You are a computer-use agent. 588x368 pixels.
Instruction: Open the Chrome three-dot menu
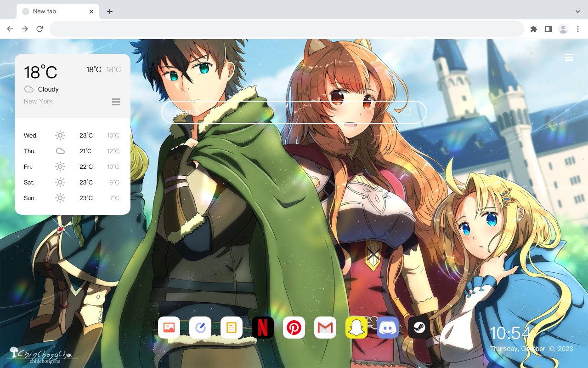pyautogui.click(x=578, y=29)
